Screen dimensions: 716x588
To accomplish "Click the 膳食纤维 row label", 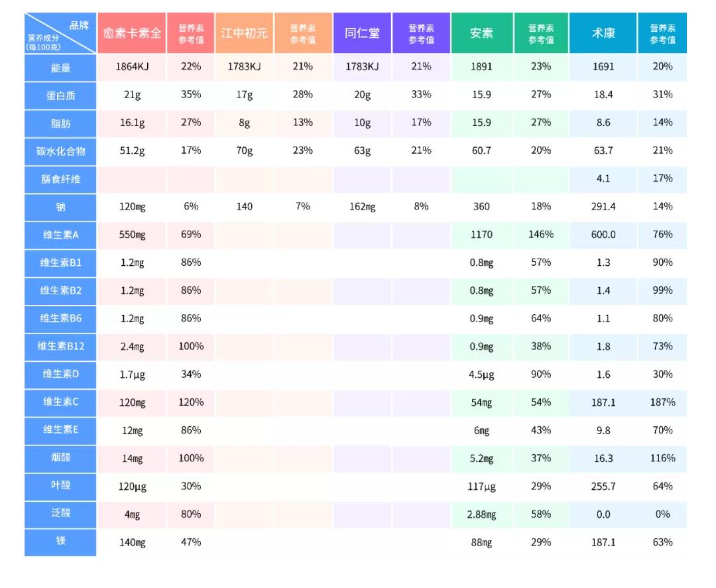I will click(x=60, y=179).
